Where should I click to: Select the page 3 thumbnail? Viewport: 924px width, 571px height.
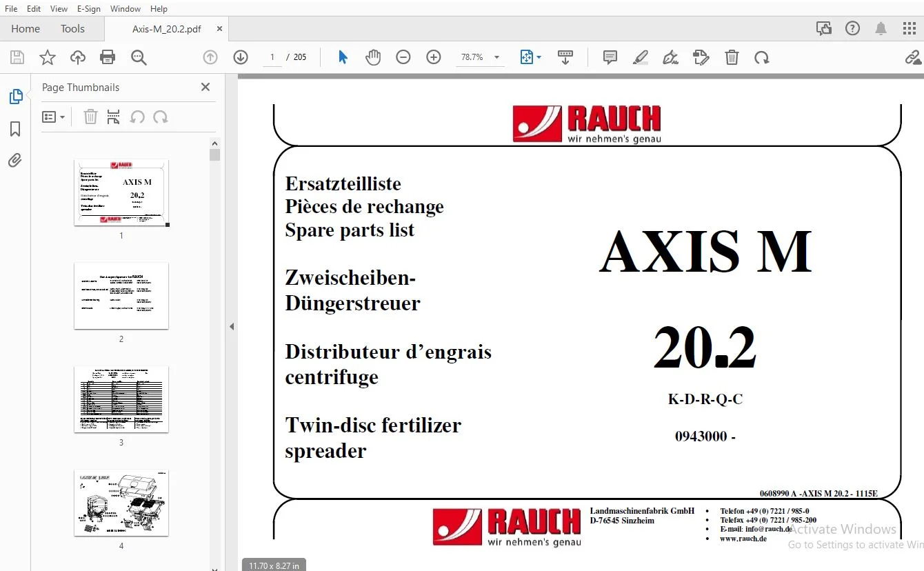[x=121, y=399]
